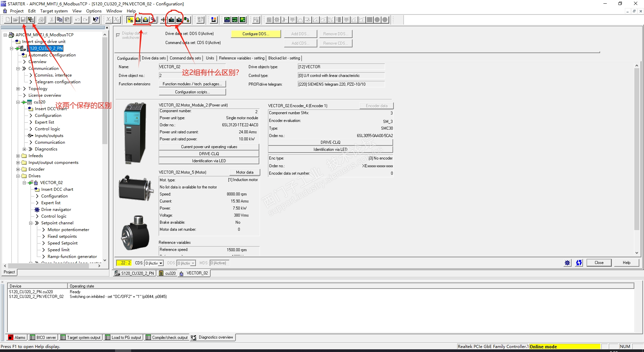Open the CDS dropdown in the status row
644x352 pixels.
point(161,263)
